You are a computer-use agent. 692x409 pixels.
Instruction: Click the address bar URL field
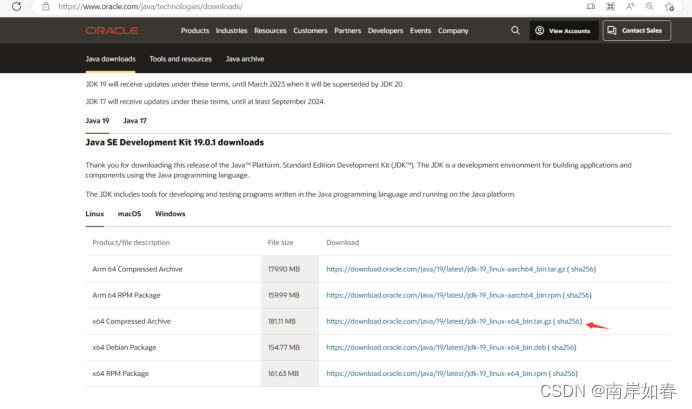(150, 7)
